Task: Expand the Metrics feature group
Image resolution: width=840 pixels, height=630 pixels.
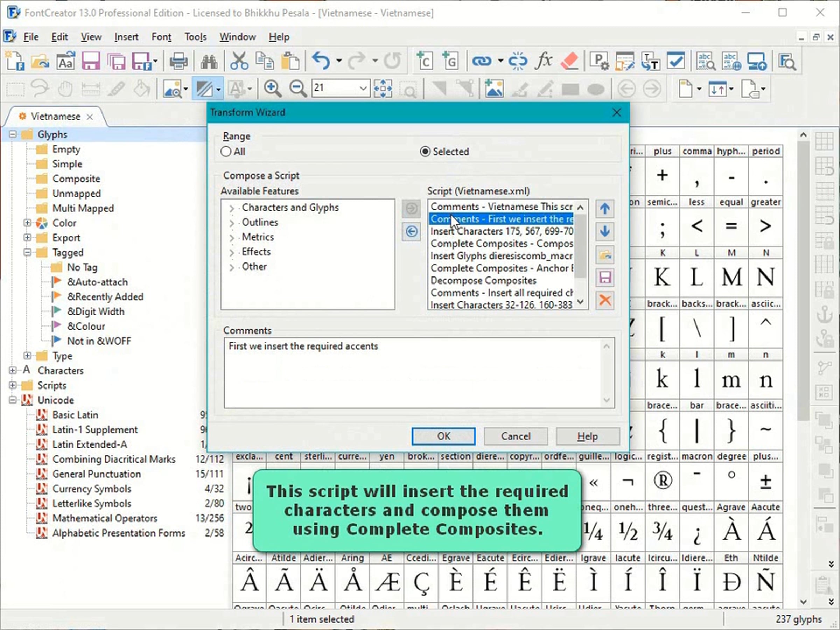Action: coord(232,238)
